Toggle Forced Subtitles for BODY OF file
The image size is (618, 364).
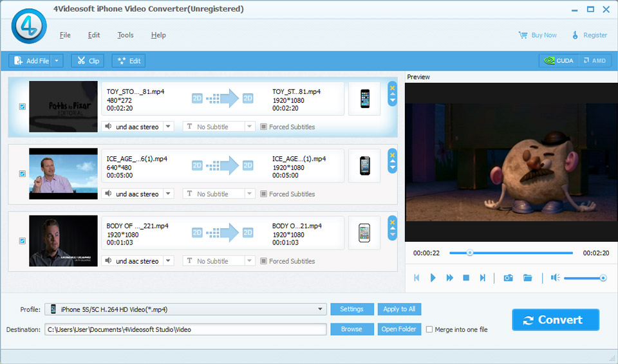point(263,261)
